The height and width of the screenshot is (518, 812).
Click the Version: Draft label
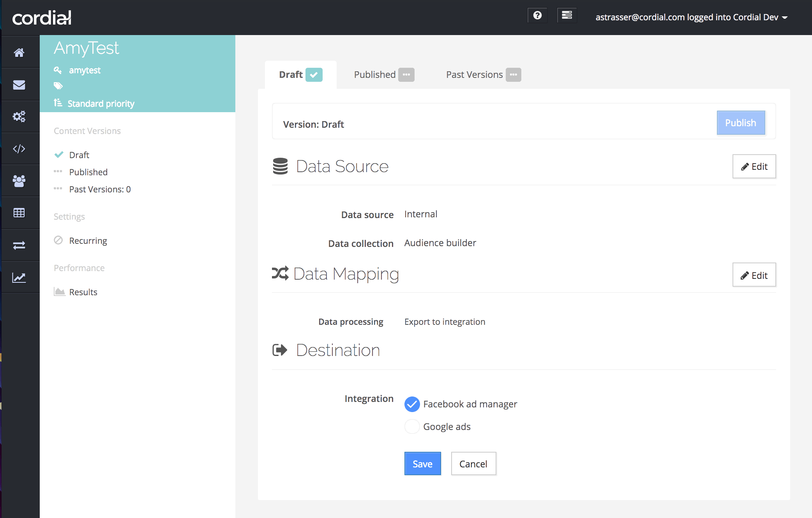click(313, 124)
